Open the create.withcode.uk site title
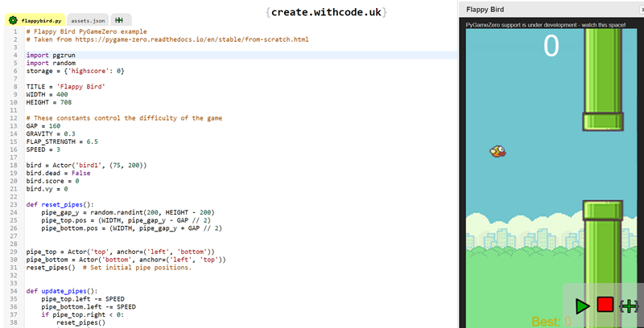Image resolution: width=644 pixels, height=328 pixels. point(327,12)
